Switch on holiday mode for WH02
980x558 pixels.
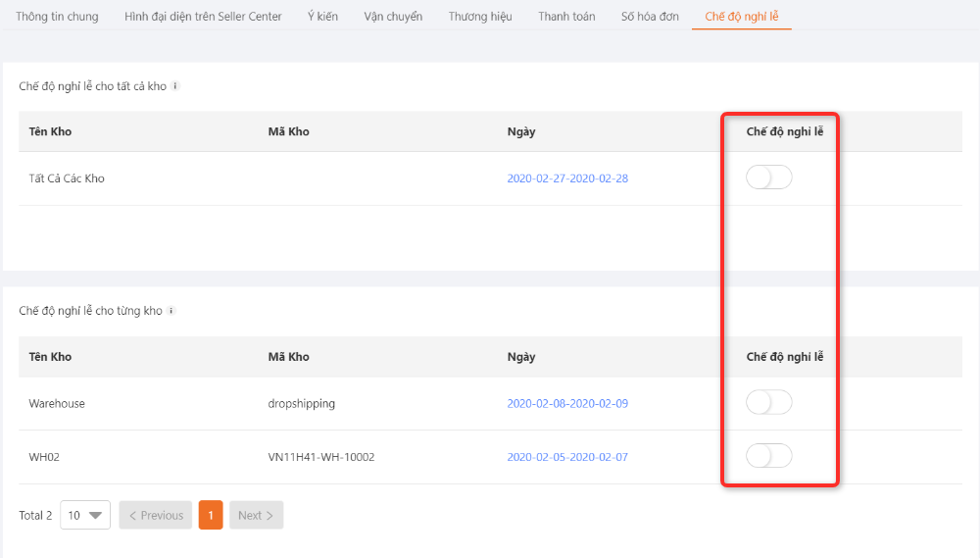[x=768, y=456]
